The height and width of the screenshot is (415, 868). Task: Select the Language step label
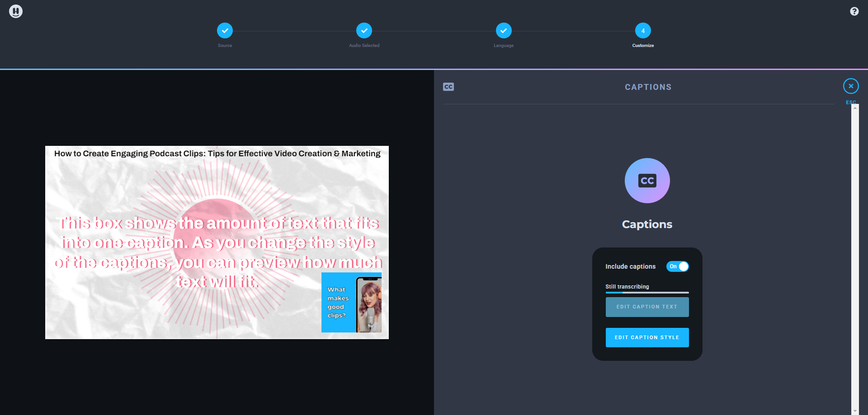pyautogui.click(x=504, y=46)
